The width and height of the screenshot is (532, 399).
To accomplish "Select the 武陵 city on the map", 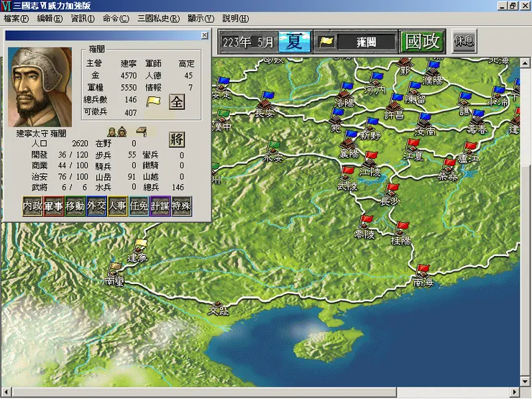I will click(347, 179).
